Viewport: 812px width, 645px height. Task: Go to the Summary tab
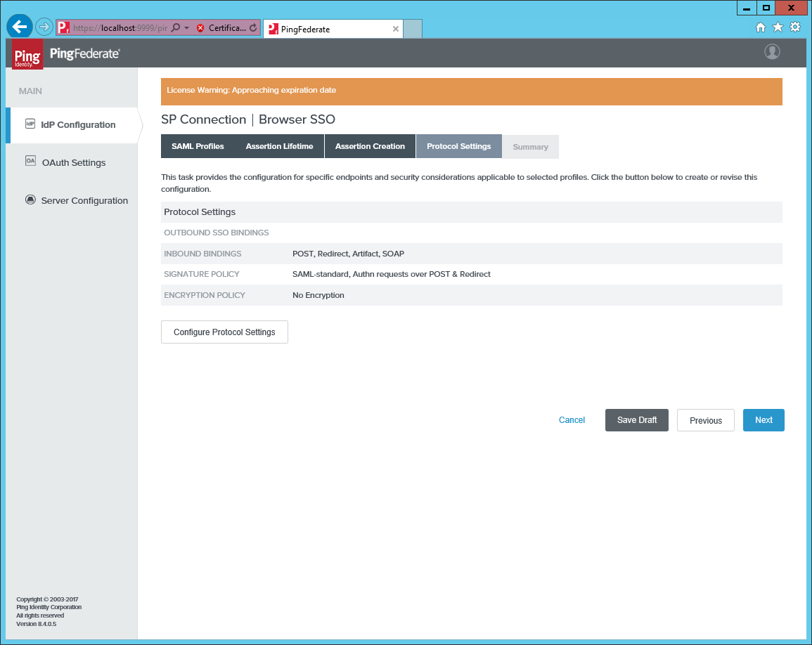click(x=531, y=147)
